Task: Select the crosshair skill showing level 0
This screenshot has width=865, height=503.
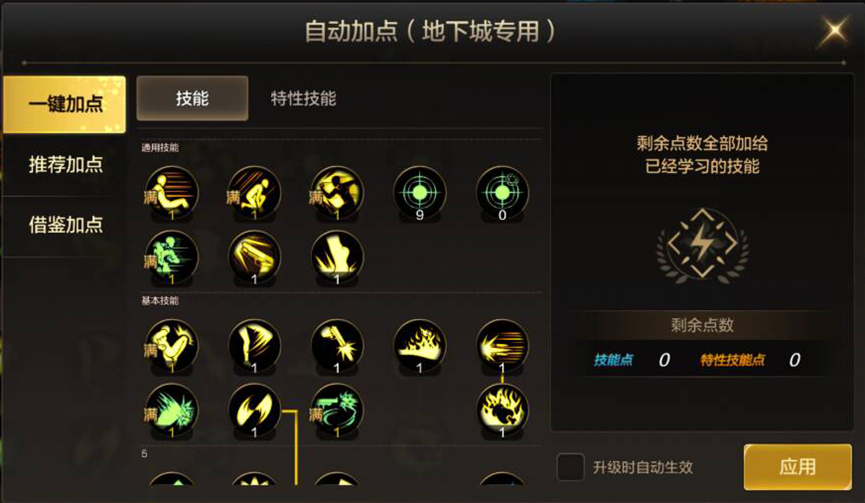Action: pos(502,193)
